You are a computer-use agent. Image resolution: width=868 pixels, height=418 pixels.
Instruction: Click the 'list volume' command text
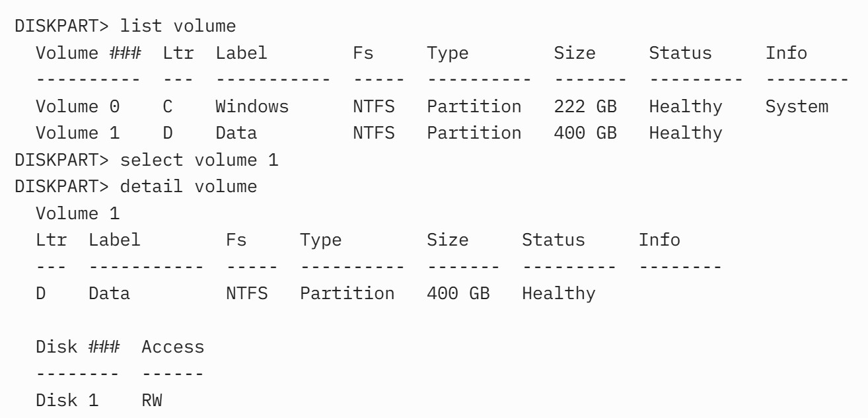point(178,26)
